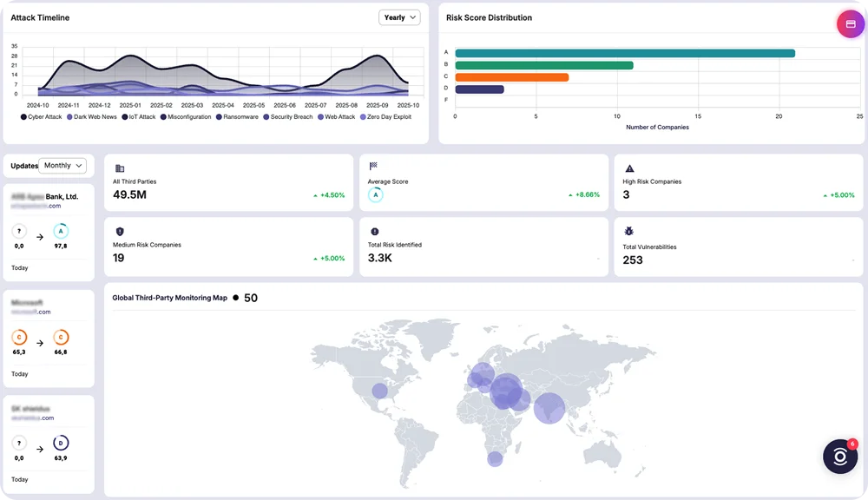Click the 19 Medium Risk Companies value
Image resolution: width=868 pixels, height=500 pixels.
coord(118,258)
